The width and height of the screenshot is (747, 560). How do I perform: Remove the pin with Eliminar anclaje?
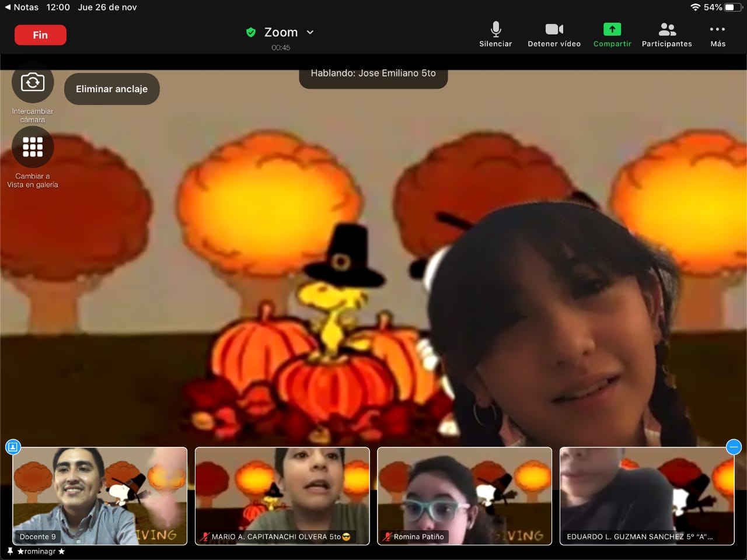coord(111,89)
